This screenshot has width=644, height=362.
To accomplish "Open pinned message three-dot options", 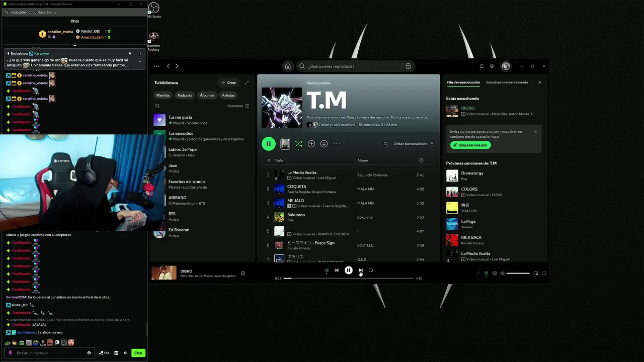I will (140, 53).
